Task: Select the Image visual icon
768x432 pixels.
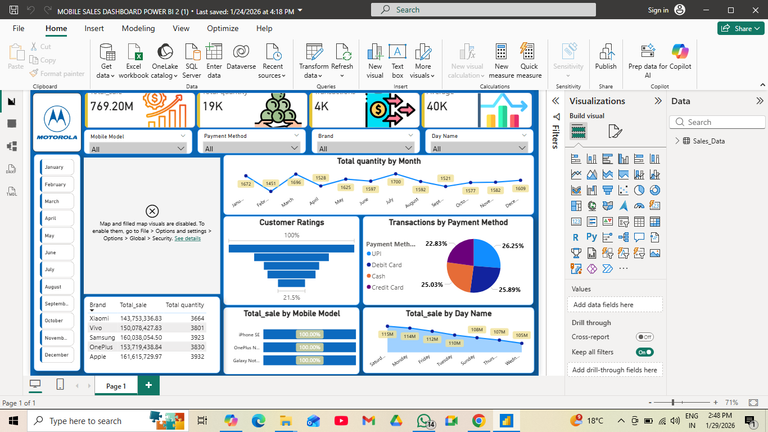Action: 654,253
